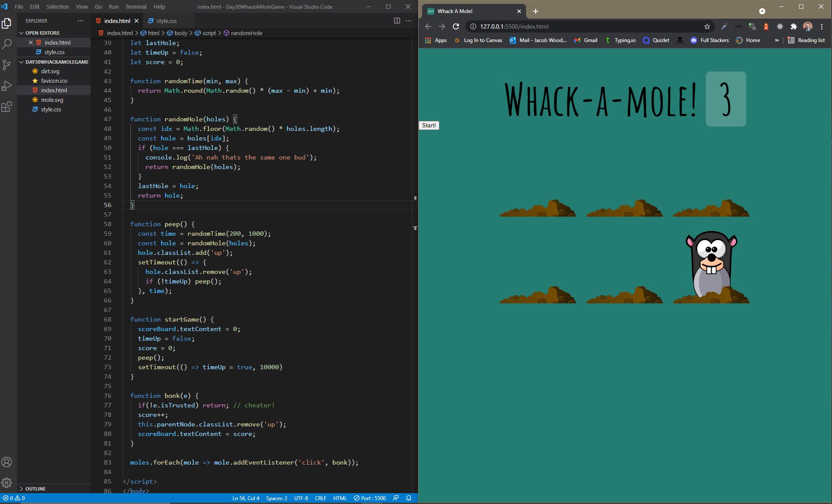Image resolution: width=832 pixels, height=504 pixels.
Task: Close index.html in Open Editors list
Action: click(31, 42)
